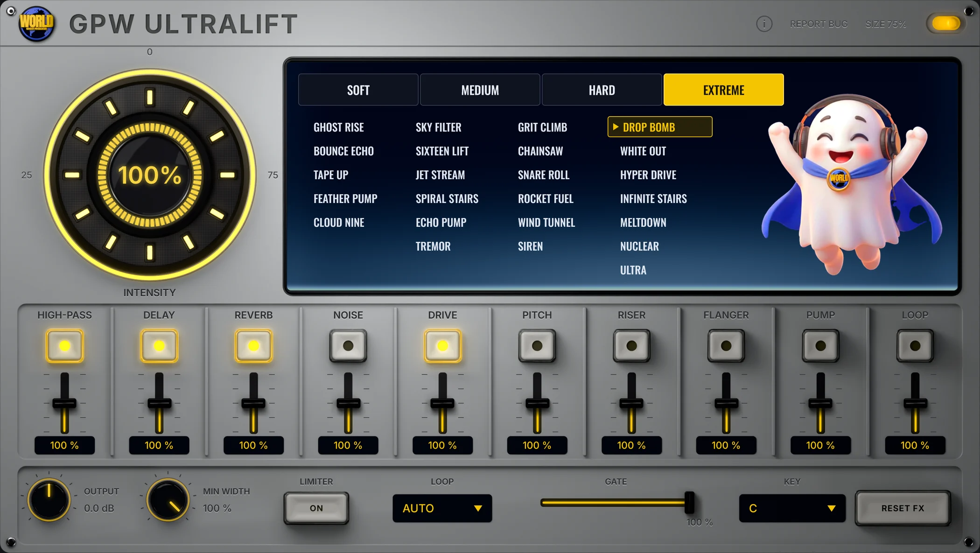
Task: Select the NUCLEAR preset
Action: click(x=639, y=246)
